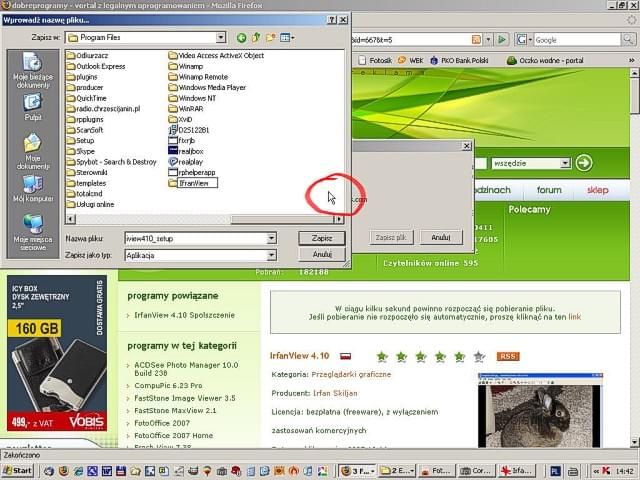The image size is (640, 480).
Task: Click the Zapisz button
Action: tap(322, 238)
